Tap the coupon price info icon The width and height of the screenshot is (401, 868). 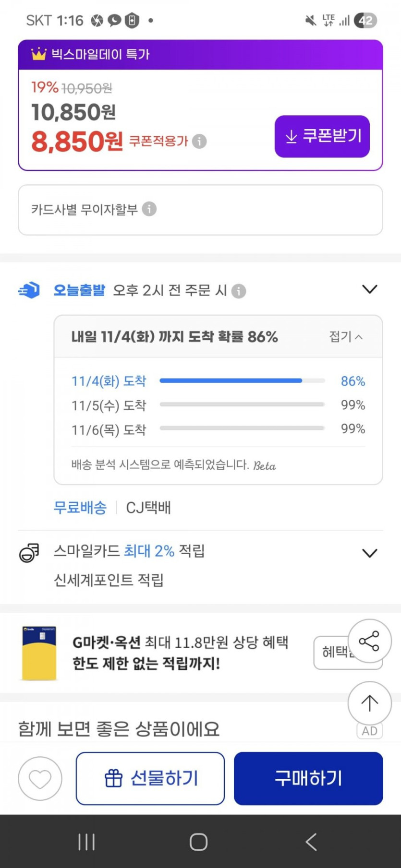coord(199,142)
